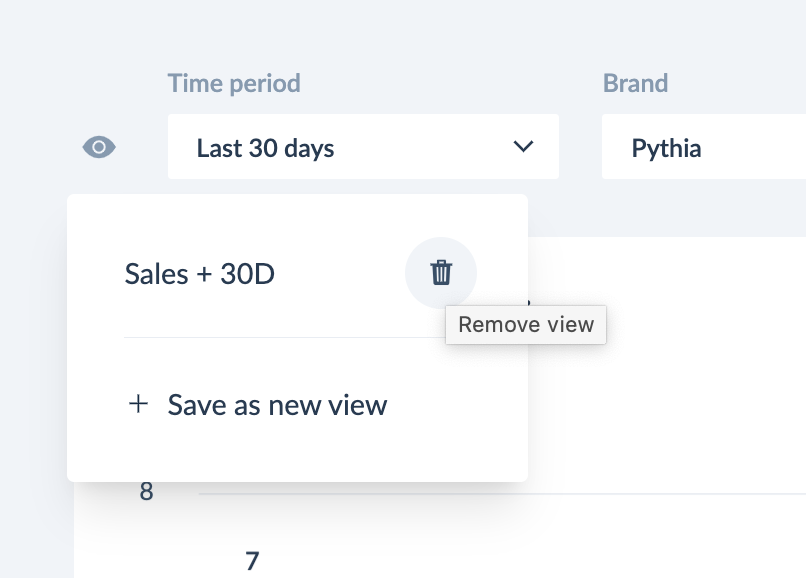Click the Last 30 days text

pos(265,148)
